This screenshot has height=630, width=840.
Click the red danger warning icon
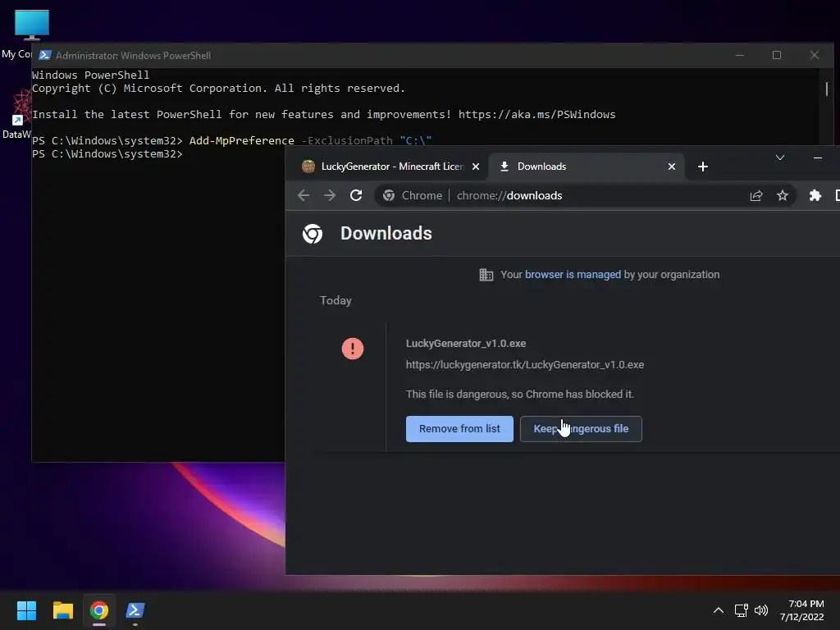[353, 349]
